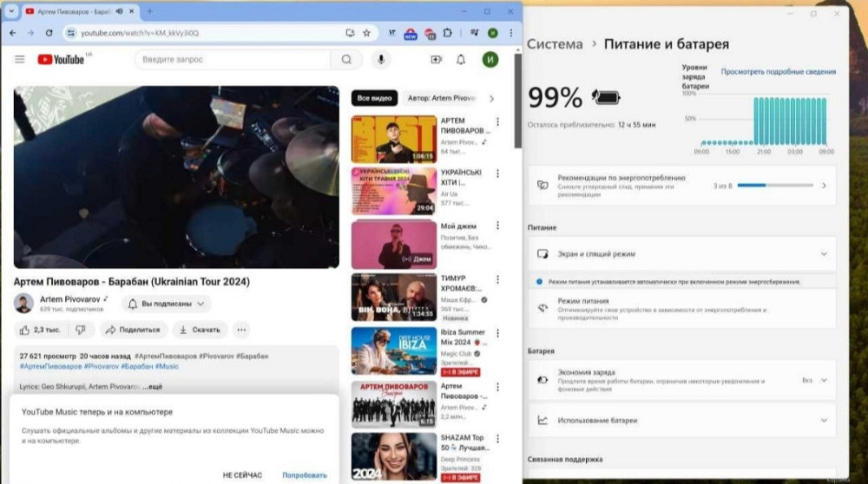868x484 pixels.
Task: Expand the 'Использование батареи' section
Action: pos(824,420)
